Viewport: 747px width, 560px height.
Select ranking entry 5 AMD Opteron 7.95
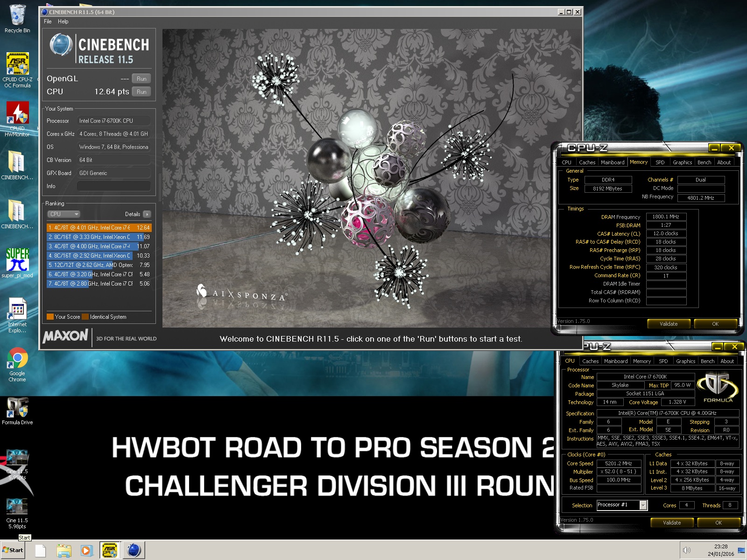pyautogui.click(x=99, y=265)
